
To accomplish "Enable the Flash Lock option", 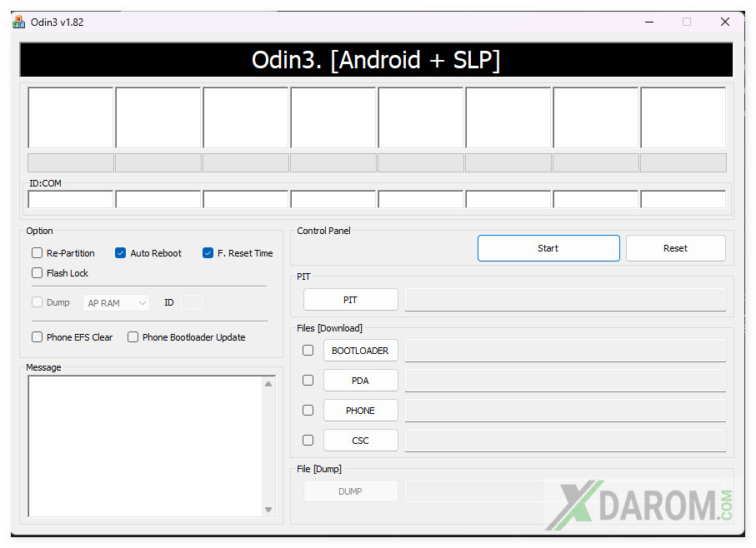I will (x=37, y=273).
